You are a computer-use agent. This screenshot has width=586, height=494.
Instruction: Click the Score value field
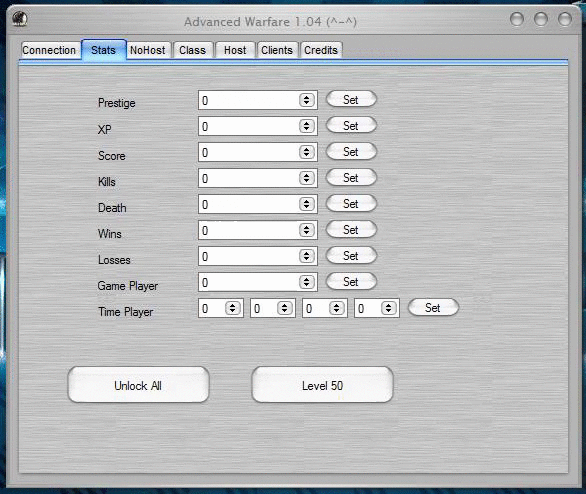point(258,152)
